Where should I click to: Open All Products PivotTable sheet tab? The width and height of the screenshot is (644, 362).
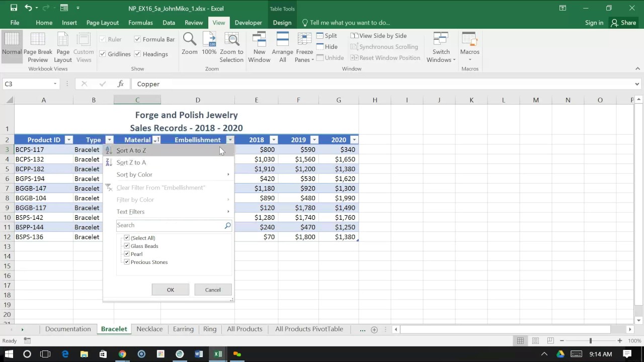(309, 329)
